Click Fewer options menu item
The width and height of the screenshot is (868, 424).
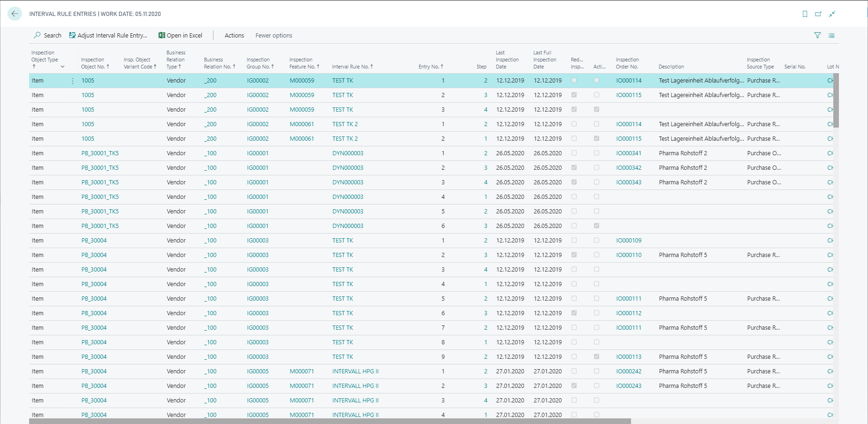point(274,35)
